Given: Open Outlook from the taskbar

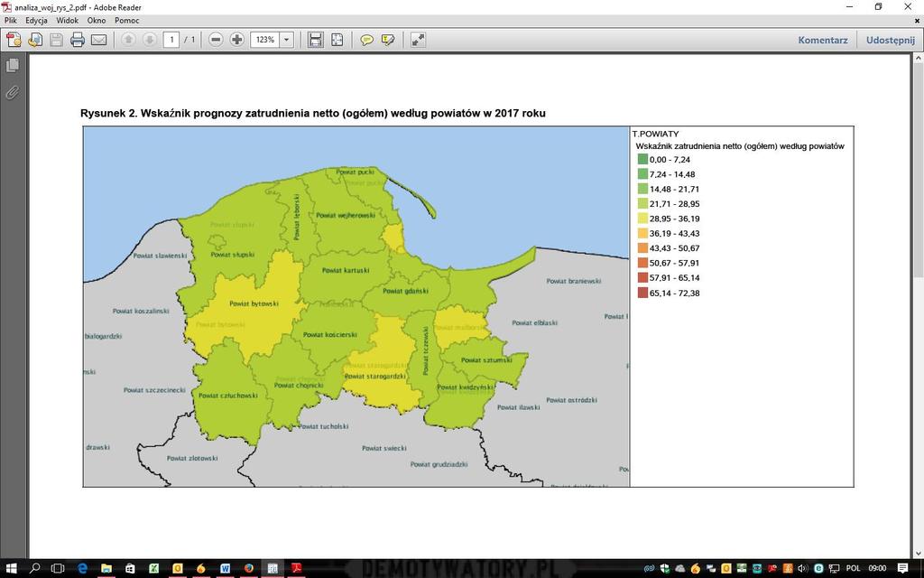Looking at the screenshot, I should coord(177,569).
